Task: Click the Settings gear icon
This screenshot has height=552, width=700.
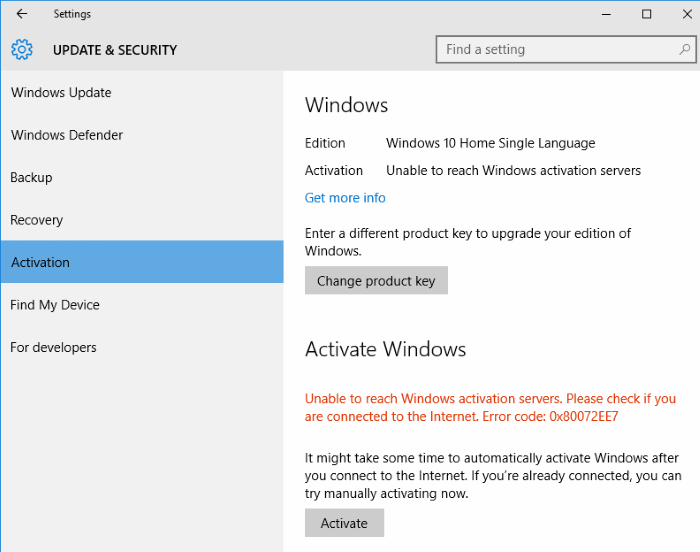Action: [22, 50]
